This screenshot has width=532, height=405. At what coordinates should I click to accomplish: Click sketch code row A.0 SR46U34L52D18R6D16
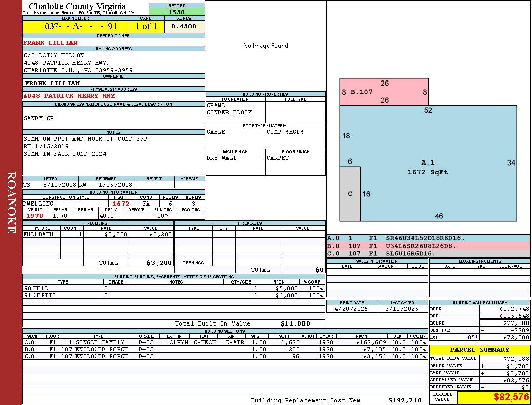tap(429, 238)
